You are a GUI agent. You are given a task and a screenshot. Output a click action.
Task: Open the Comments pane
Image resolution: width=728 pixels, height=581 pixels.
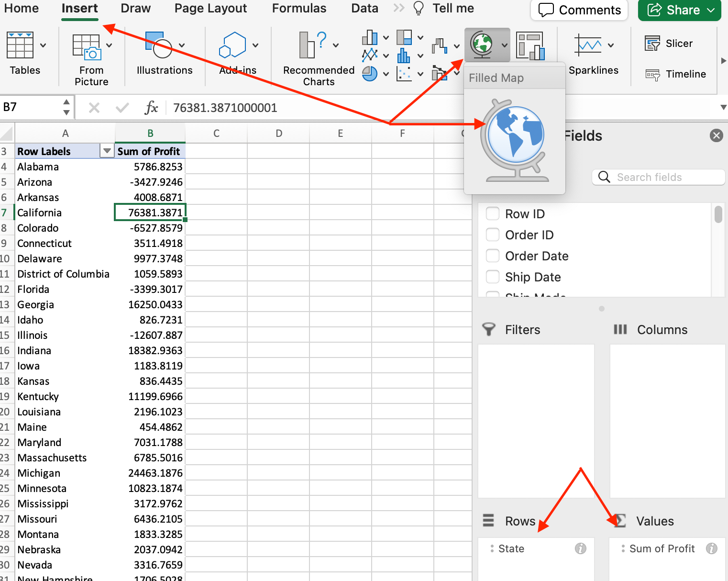tap(579, 10)
